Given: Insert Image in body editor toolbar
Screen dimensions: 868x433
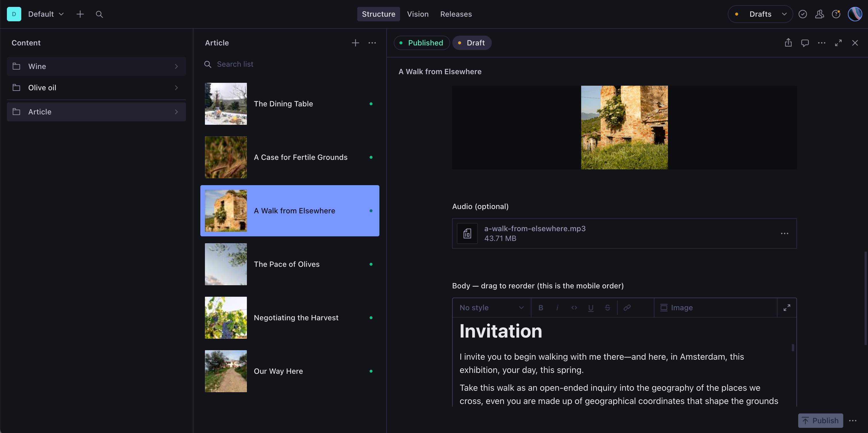Looking at the screenshot, I should tap(676, 308).
